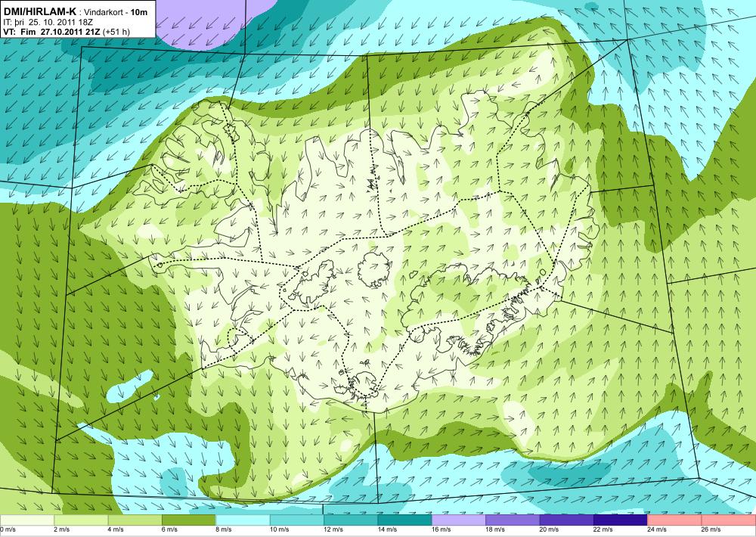Click the "18 m/s" legend label
Viewport: 756px width, 537px height.
pos(496,529)
